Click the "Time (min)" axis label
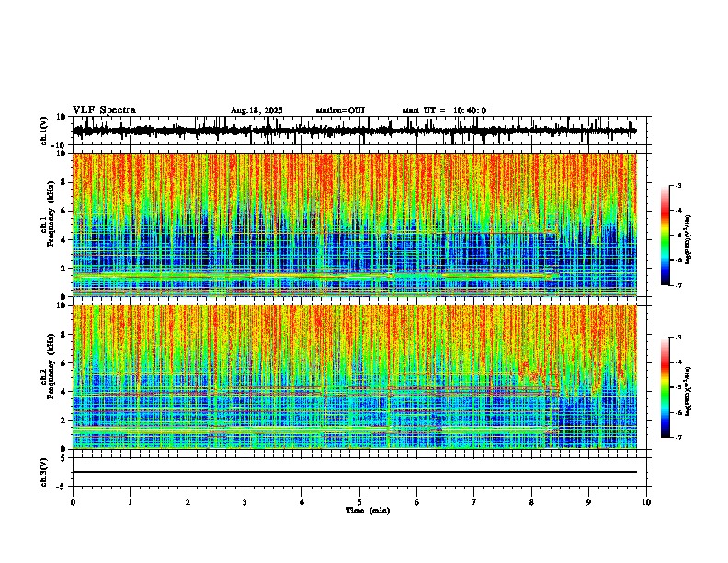 click(368, 511)
